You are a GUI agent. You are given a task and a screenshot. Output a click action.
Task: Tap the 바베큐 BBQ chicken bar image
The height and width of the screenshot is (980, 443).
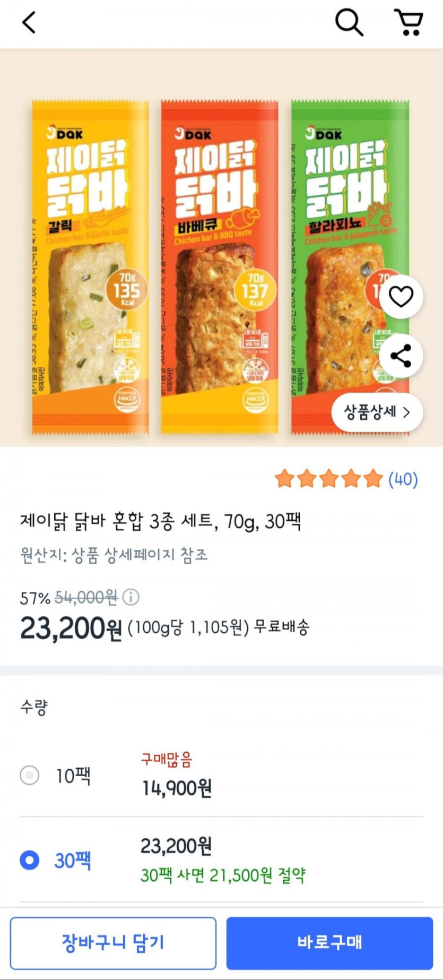pos(220,265)
